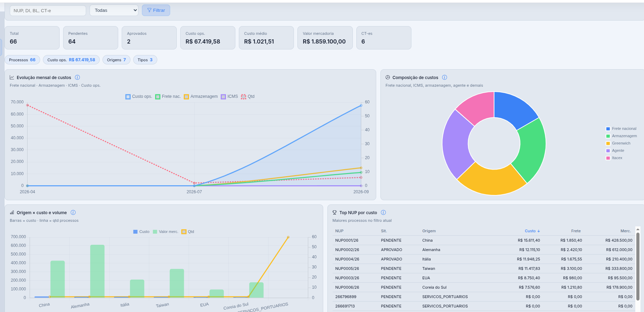Click the Greenwich donut legend swatch
This screenshot has height=312, width=644.
click(x=608, y=143)
